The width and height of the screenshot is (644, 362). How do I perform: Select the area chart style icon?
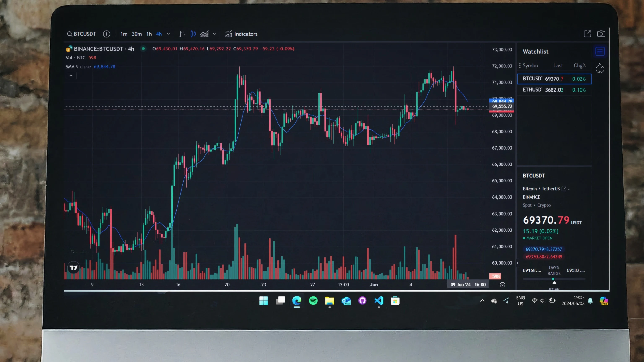(204, 34)
